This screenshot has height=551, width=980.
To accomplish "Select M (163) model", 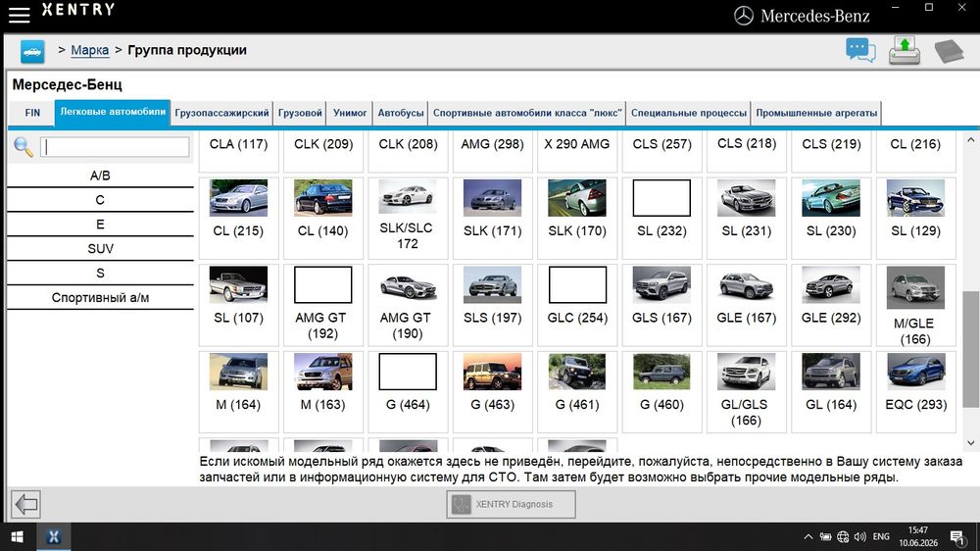I will (323, 391).
